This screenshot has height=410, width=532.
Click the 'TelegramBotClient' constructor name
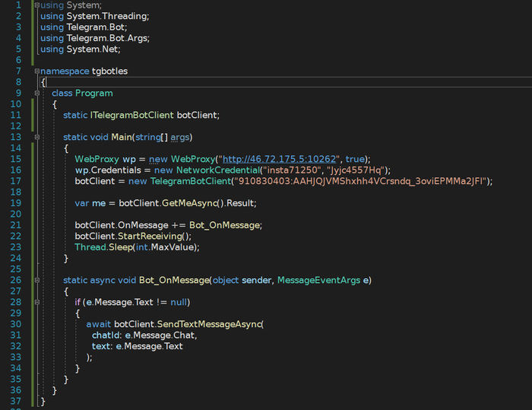190,181
